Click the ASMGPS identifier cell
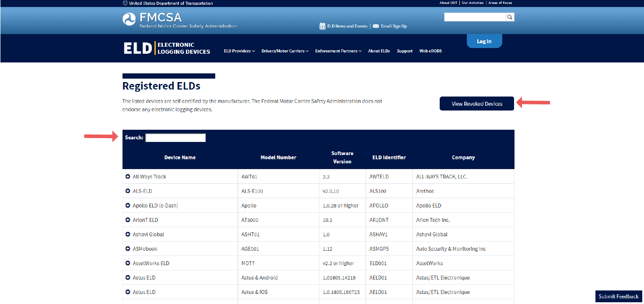Viewport: 644px width, 304px height. point(389,249)
